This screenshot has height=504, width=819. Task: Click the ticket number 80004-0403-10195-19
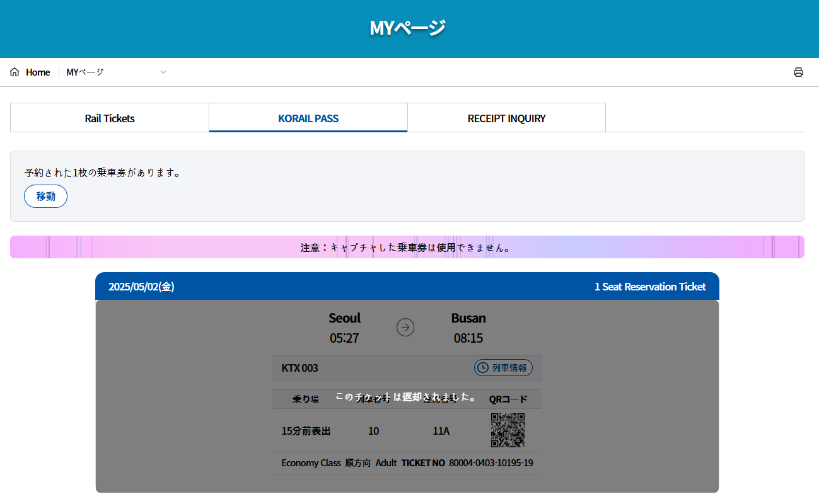[491, 463]
